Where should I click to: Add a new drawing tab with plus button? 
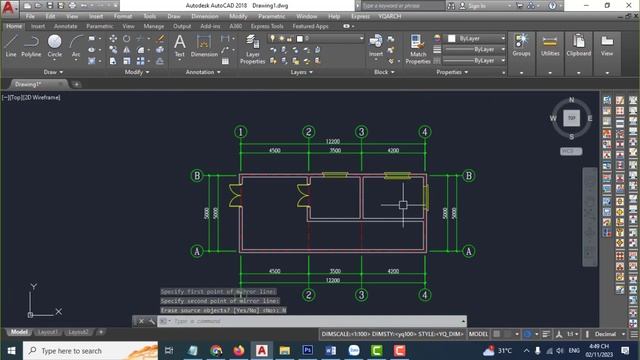coord(76,84)
